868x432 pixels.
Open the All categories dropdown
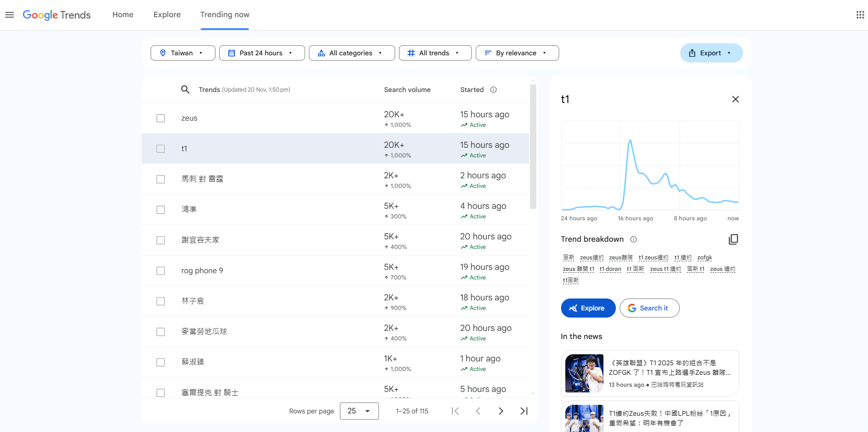[x=352, y=53]
